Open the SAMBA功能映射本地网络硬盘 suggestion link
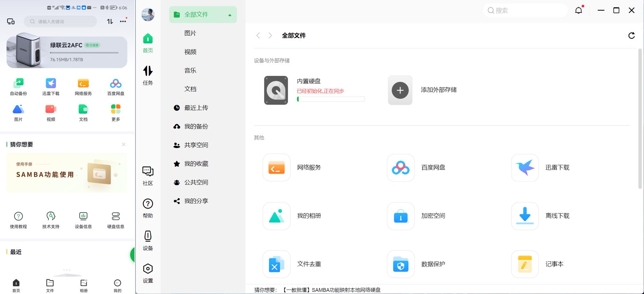Viewport: 644px width, 294px height. (331, 290)
